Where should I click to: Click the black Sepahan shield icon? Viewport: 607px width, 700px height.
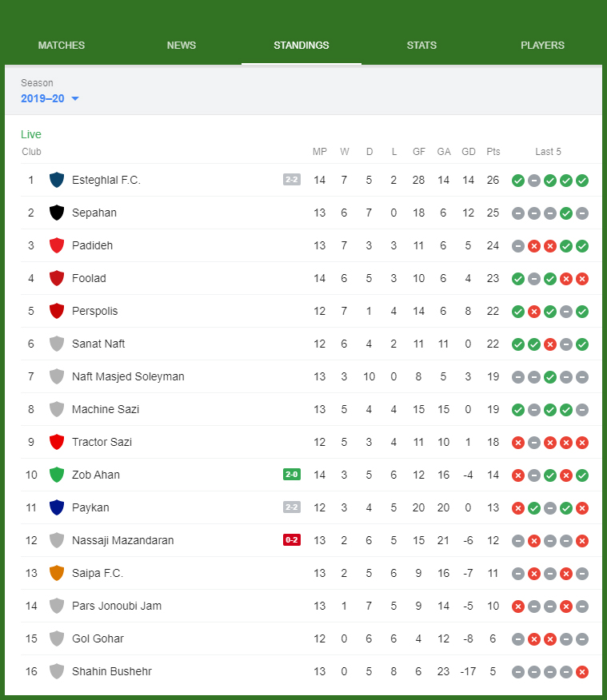[x=57, y=213]
